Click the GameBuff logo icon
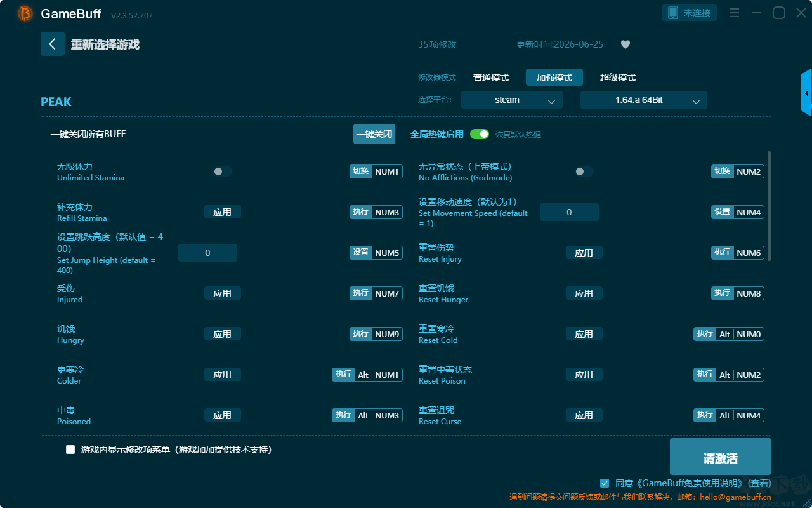Viewport: 812px width, 508px height. click(25, 13)
